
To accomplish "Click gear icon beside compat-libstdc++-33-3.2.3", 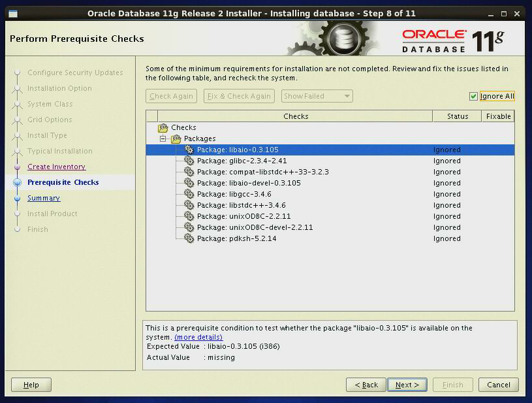I will pyautogui.click(x=189, y=172).
